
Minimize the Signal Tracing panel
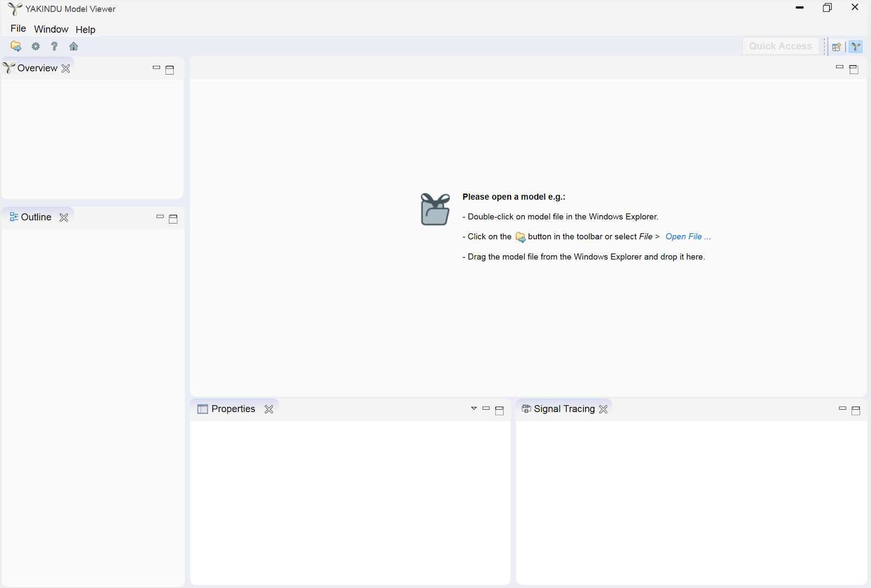[843, 408]
